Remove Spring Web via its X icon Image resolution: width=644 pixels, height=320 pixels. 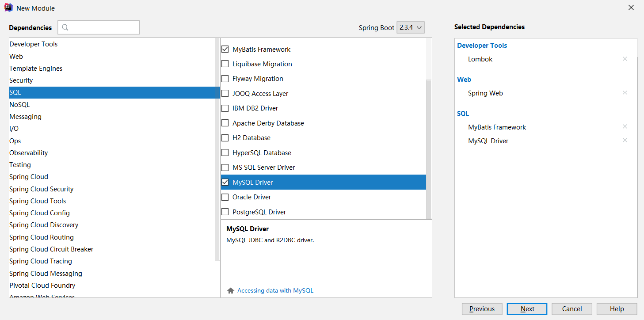coord(625,93)
